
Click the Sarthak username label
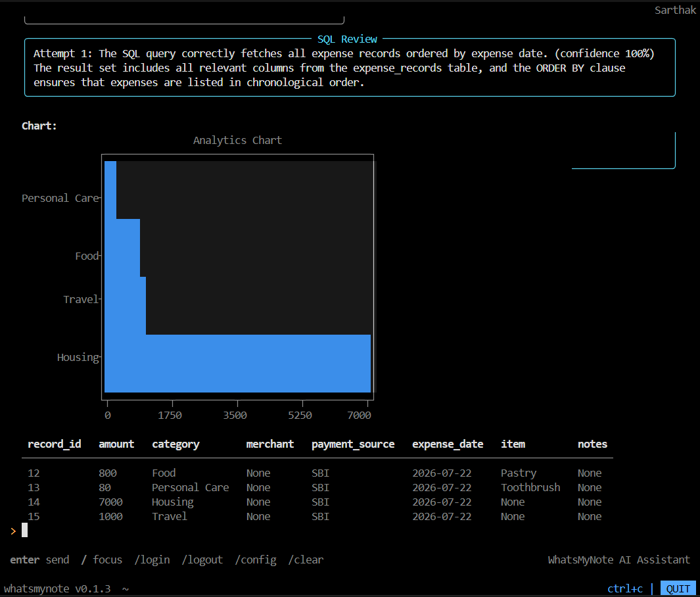(675, 11)
